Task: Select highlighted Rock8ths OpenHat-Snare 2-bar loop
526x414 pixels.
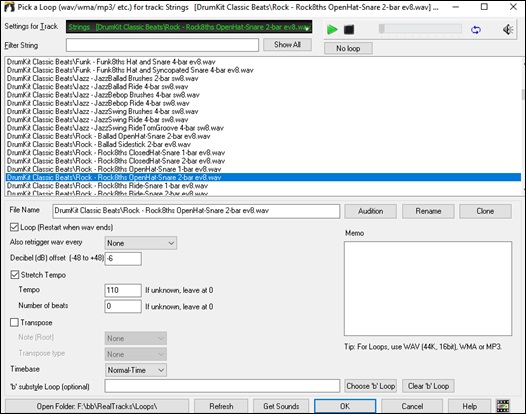Action: tap(263, 177)
